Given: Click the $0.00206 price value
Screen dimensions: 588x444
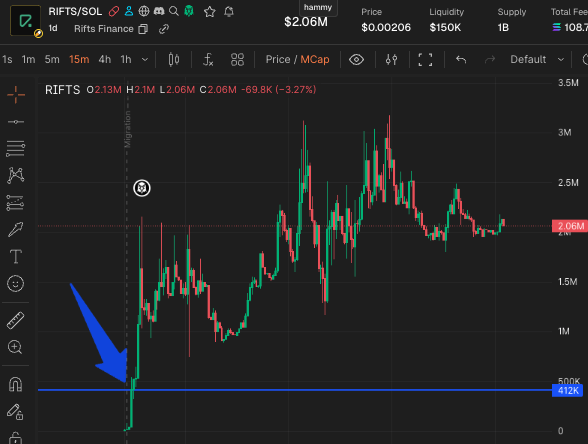Looking at the screenshot, I should [386, 27].
